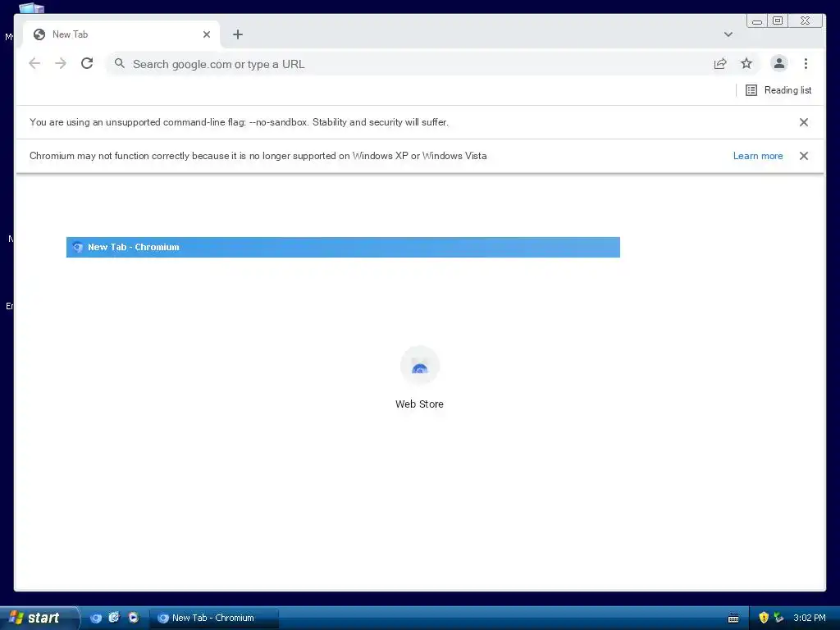Click the network connection tray icon
Image resolution: width=840 pixels, height=630 pixels.
778,618
